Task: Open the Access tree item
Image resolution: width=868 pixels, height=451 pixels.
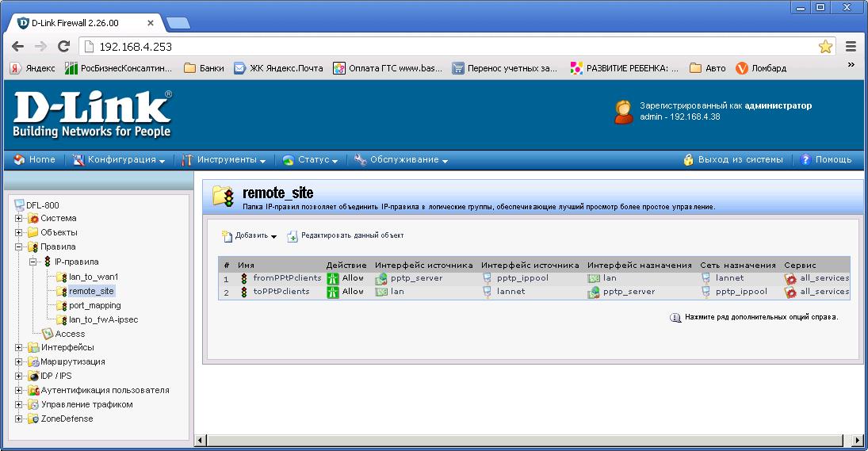Action: click(x=70, y=334)
